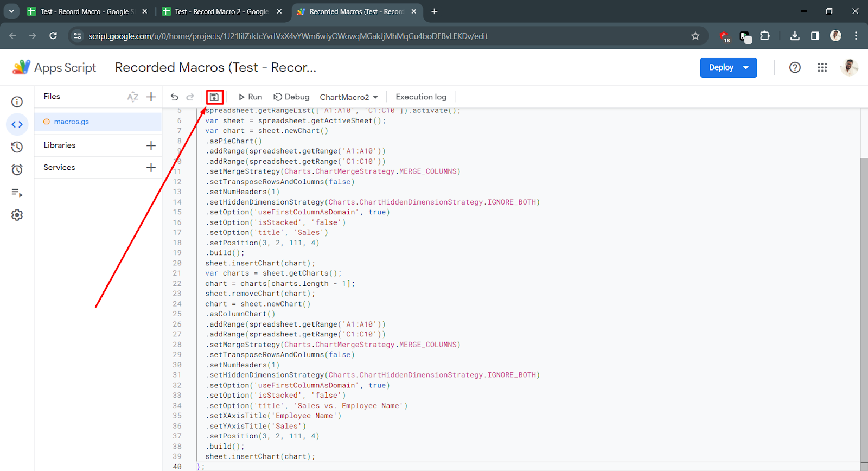Open the Extensions puzzle icon
This screenshot has width=868, height=471.
pyautogui.click(x=765, y=36)
